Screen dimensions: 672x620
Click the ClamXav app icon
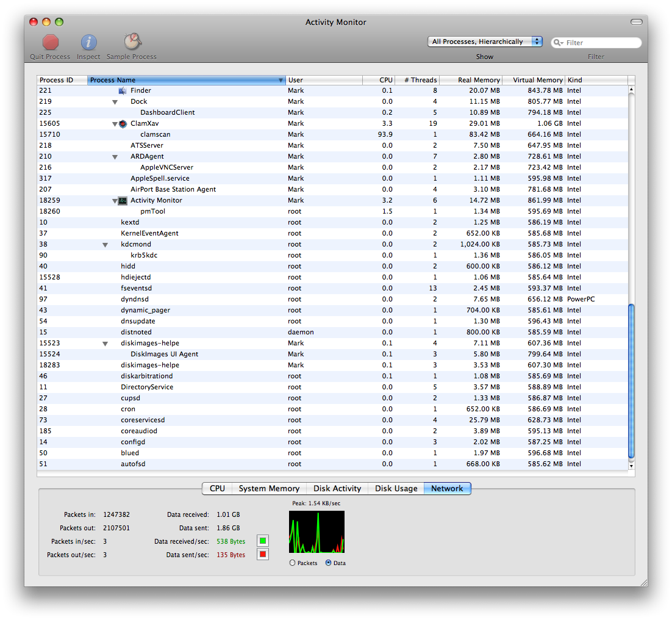(x=123, y=123)
